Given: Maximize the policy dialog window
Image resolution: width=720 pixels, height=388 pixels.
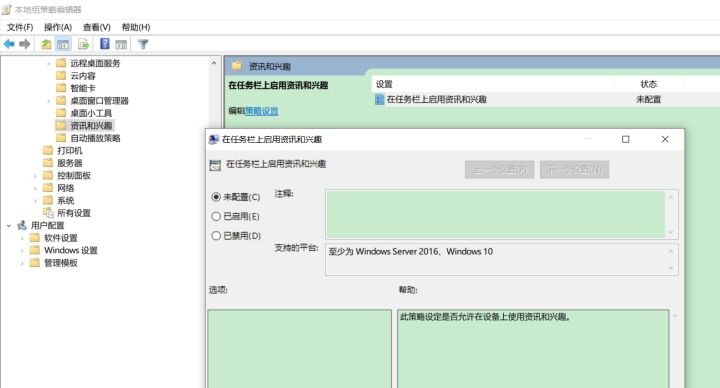Looking at the screenshot, I should coord(625,139).
